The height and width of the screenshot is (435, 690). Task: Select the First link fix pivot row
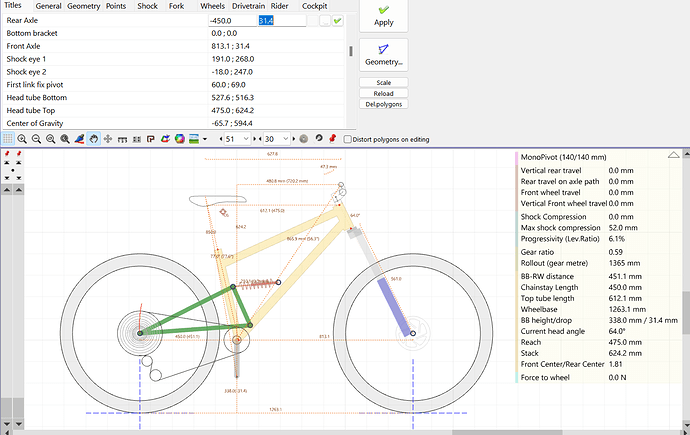174,85
